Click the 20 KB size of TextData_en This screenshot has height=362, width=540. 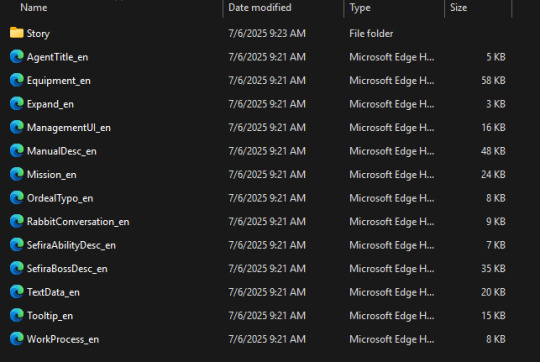493,292
